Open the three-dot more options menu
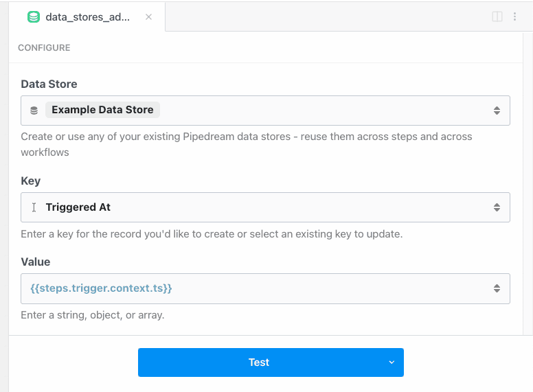This screenshot has width=533, height=392. pos(514,16)
